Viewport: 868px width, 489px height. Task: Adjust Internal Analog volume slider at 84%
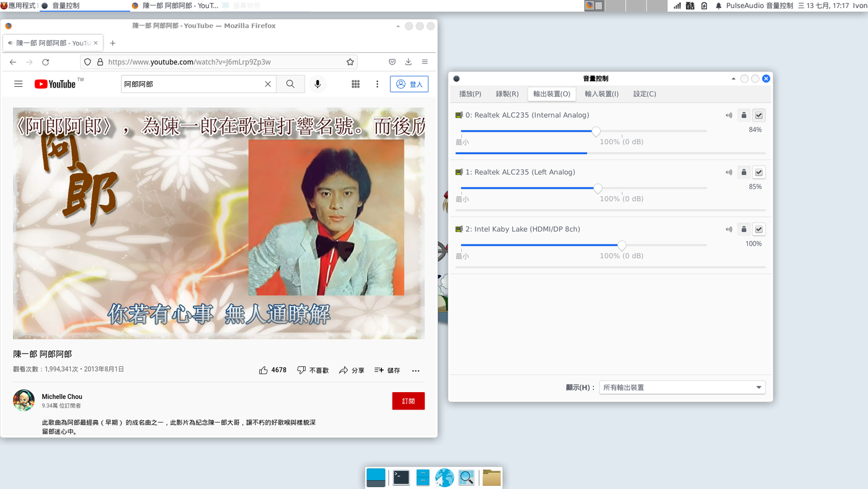click(596, 132)
